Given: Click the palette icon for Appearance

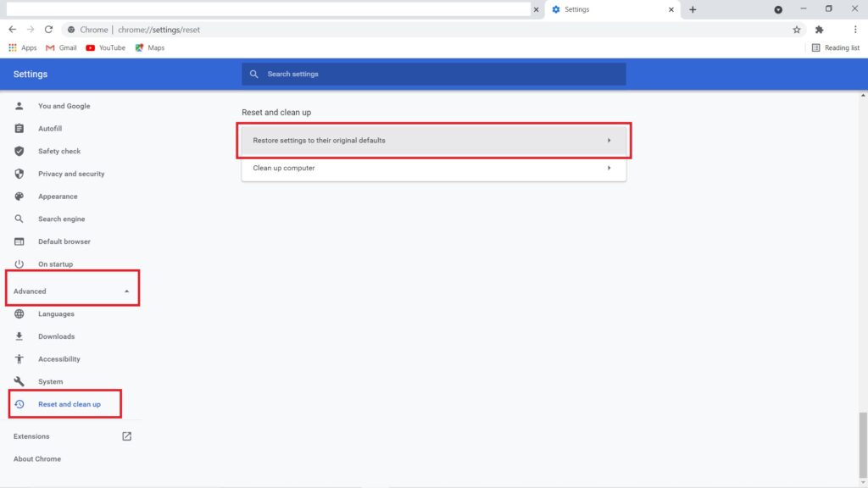Looking at the screenshot, I should tap(19, 197).
